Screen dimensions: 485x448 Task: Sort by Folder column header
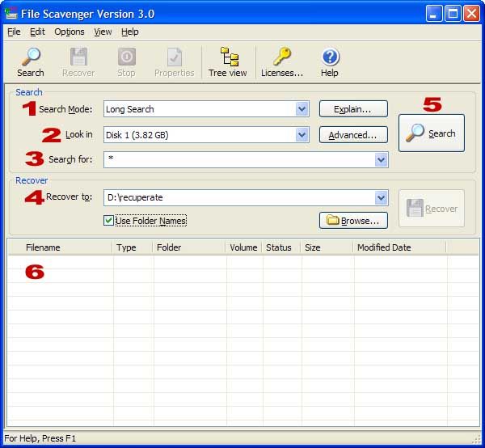coord(188,247)
